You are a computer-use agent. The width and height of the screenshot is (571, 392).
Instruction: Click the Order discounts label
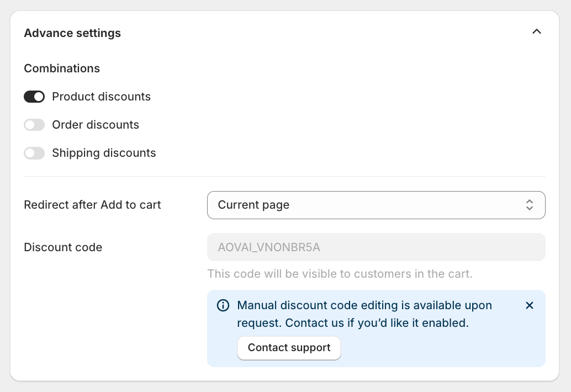[x=96, y=125]
